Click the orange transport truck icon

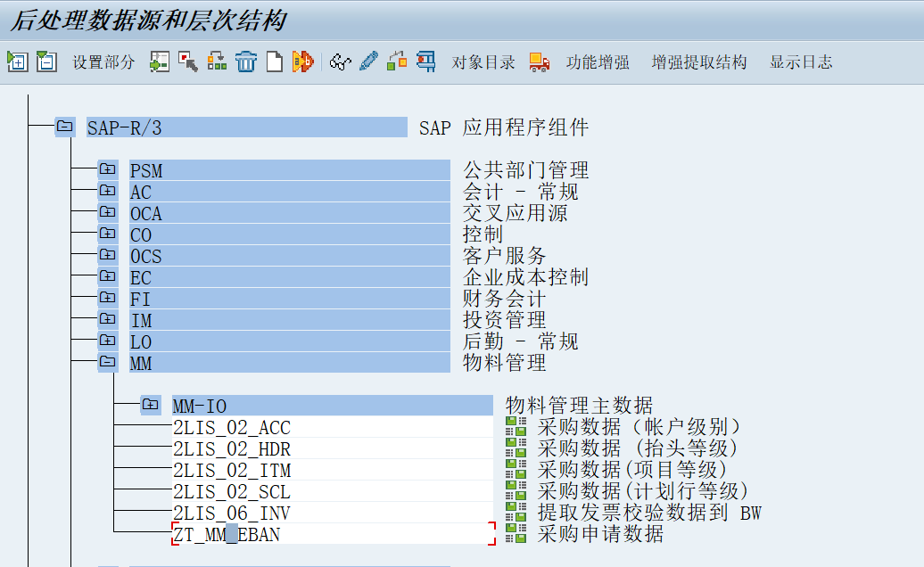click(x=540, y=62)
